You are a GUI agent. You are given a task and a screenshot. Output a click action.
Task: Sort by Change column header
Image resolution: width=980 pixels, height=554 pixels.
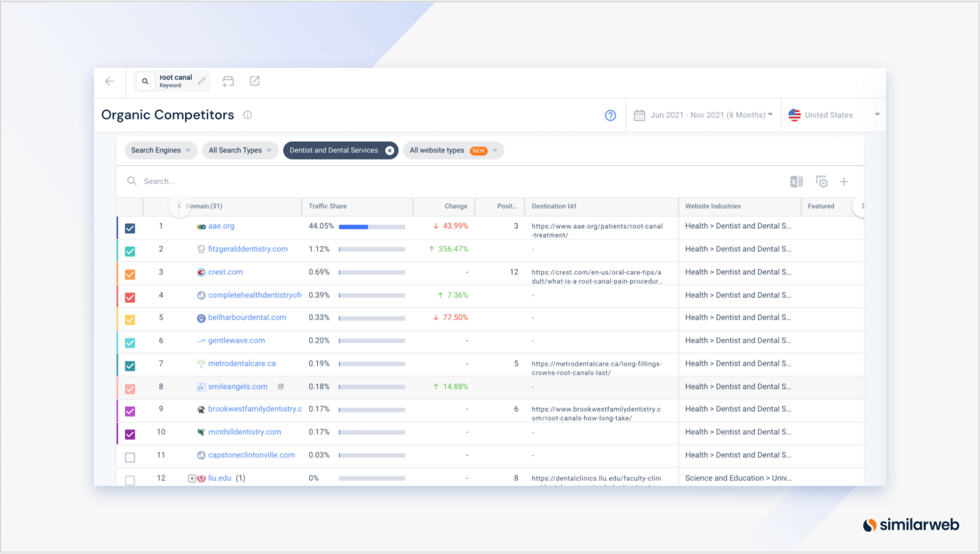(455, 206)
